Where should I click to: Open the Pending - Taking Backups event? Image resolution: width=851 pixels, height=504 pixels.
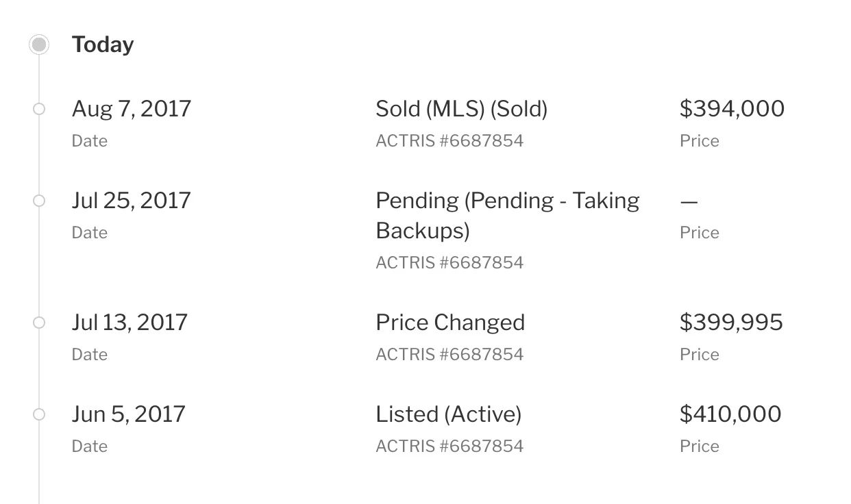point(507,215)
